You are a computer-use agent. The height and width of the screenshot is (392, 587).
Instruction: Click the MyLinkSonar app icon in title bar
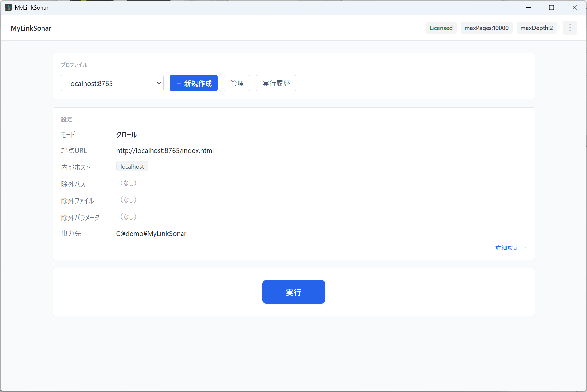[8, 7]
